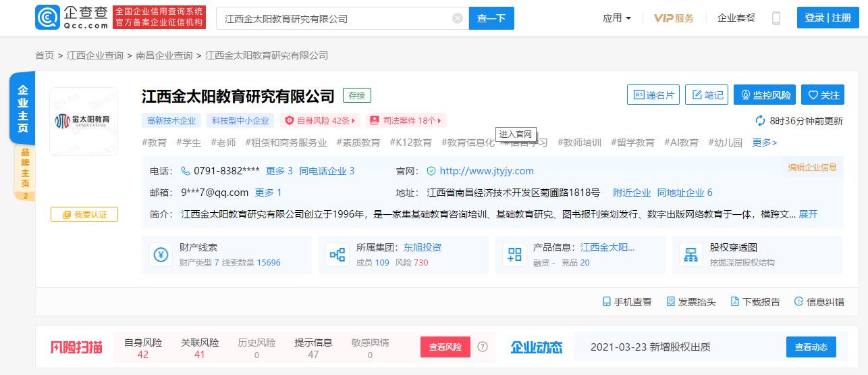Open 同电话企业 3 link
Image resolution: width=868 pixels, height=375 pixels.
(x=327, y=171)
